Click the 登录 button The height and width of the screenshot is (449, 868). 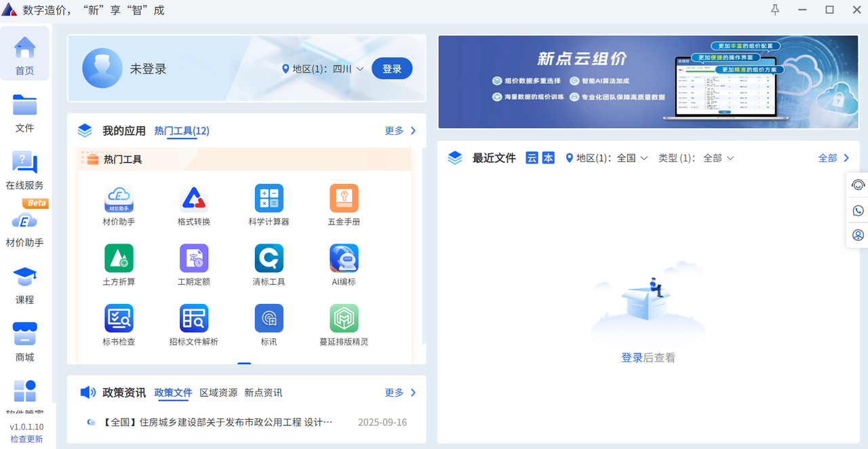click(x=392, y=69)
